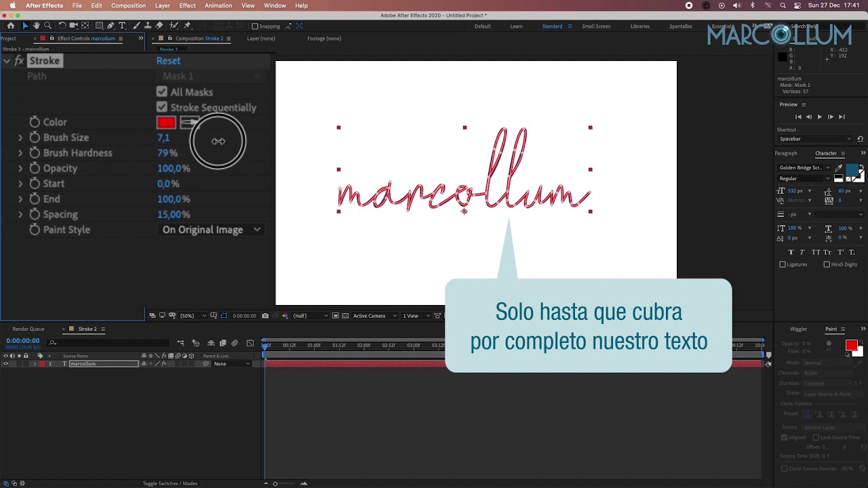Select the Puppet Pin tool
This screenshot has height=488, width=868.
tap(187, 26)
